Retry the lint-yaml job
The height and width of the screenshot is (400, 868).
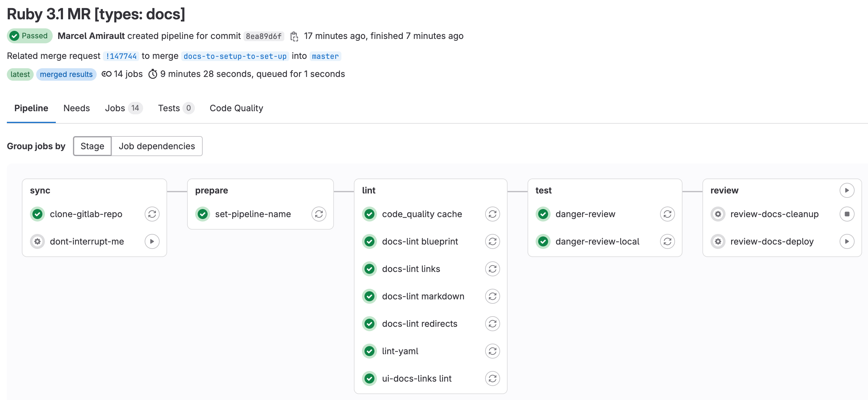493,351
